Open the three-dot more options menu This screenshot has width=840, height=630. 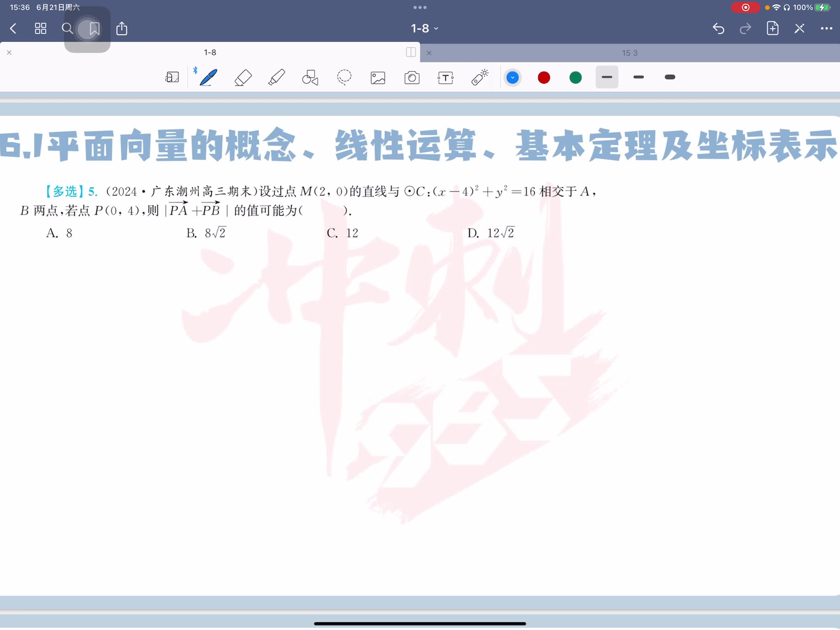826,29
